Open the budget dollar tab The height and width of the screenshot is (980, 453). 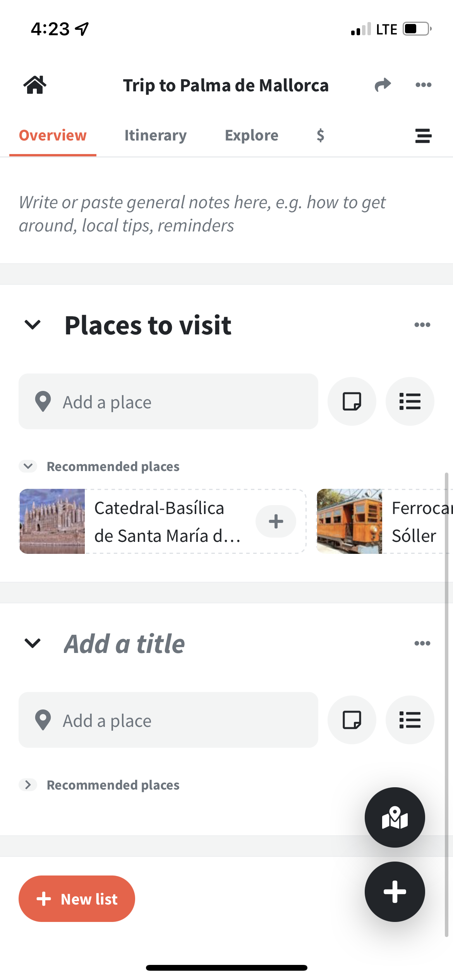point(320,135)
